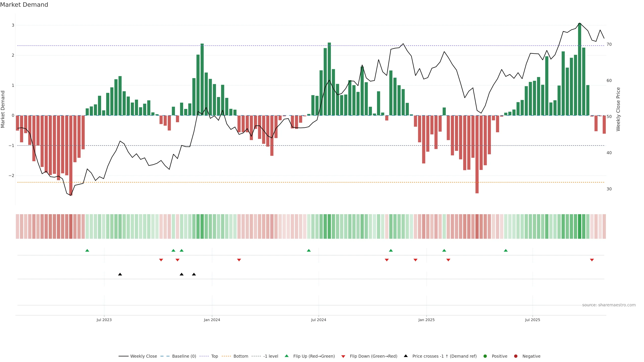Click the Weekly Close Price axis title

tap(618, 109)
